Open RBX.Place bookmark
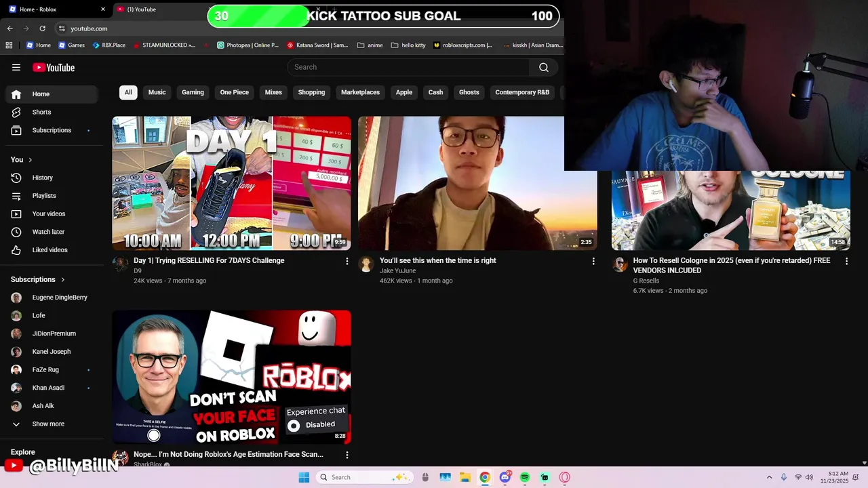This screenshot has width=868, height=488. click(108, 45)
